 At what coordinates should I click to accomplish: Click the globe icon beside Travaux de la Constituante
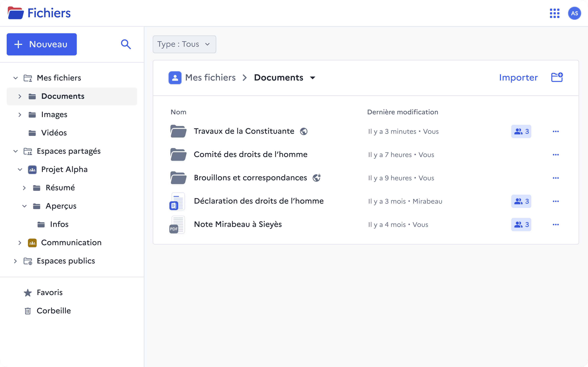pyautogui.click(x=304, y=131)
